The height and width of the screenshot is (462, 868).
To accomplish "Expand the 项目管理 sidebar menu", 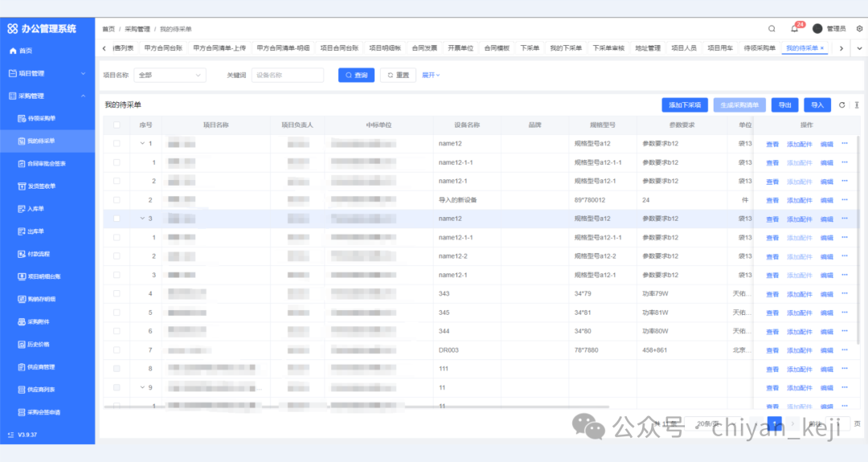I will tap(47, 73).
